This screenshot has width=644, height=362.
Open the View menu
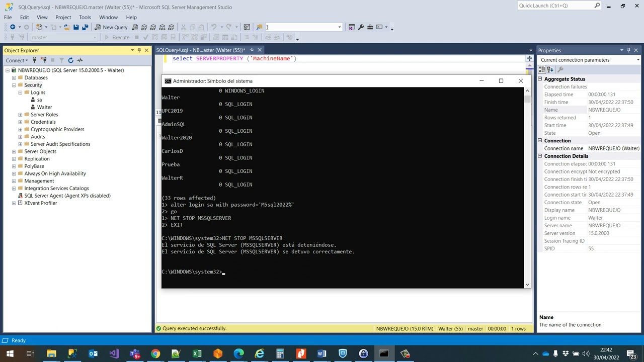[x=42, y=17]
